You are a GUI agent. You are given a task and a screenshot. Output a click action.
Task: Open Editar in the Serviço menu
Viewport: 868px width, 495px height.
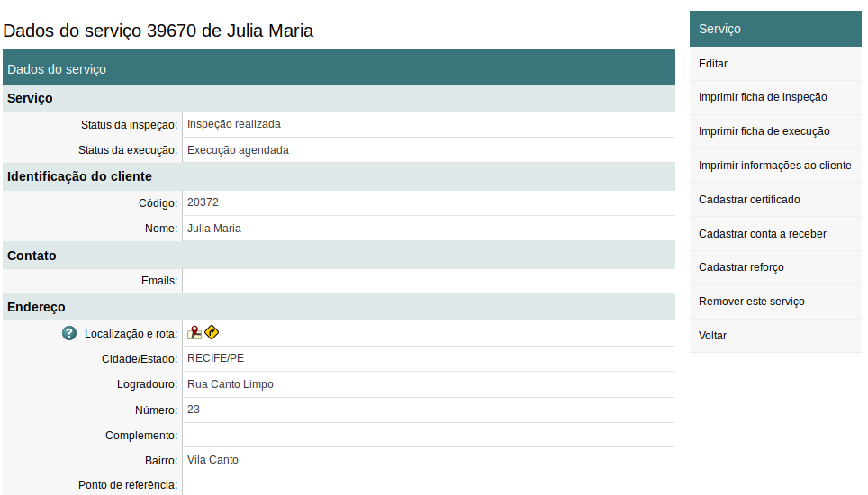[713, 64]
